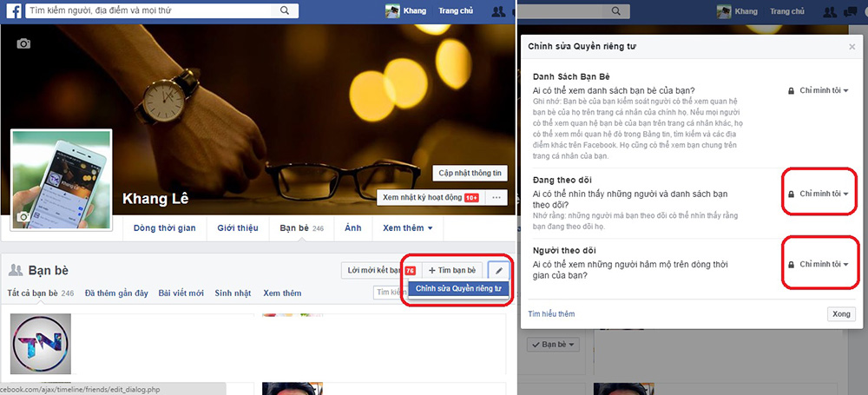This screenshot has height=395, width=868.
Task: Click camera icon on cover photo
Action: point(23,43)
